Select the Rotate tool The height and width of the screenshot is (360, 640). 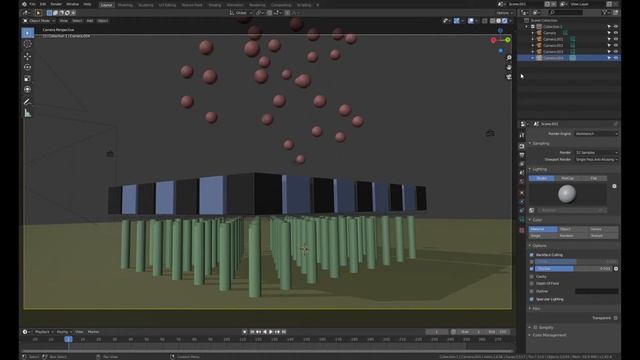coord(28,67)
